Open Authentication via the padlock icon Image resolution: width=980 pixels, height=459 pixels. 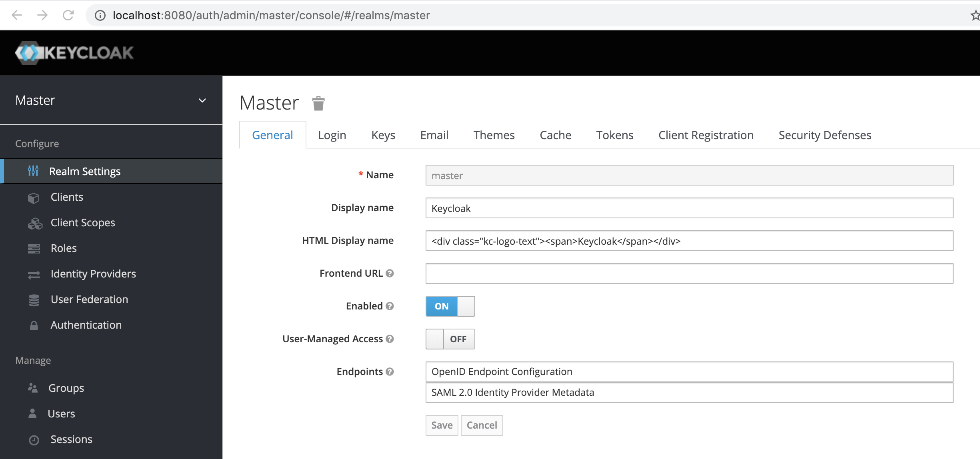tap(34, 325)
